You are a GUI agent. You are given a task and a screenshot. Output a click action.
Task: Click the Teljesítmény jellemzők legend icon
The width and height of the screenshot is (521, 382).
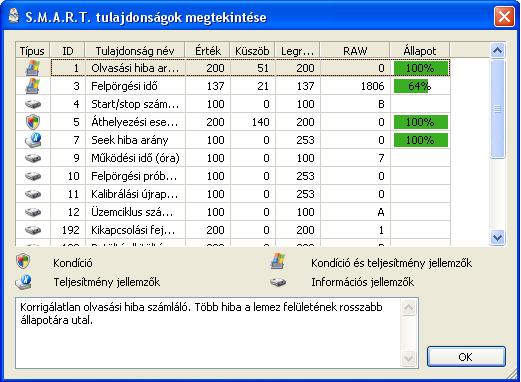pos(23,282)
